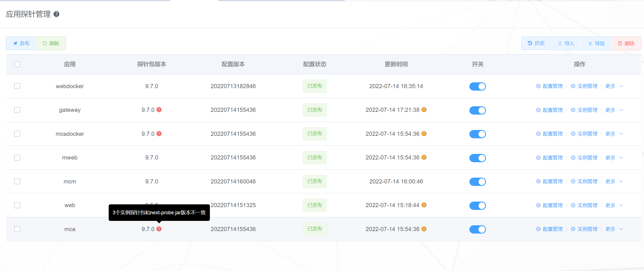Open 配置管理 for mcm
Image resolution: width=644 pixels, height=271 pixels.
pyautogui.click(x=549, y=181)
